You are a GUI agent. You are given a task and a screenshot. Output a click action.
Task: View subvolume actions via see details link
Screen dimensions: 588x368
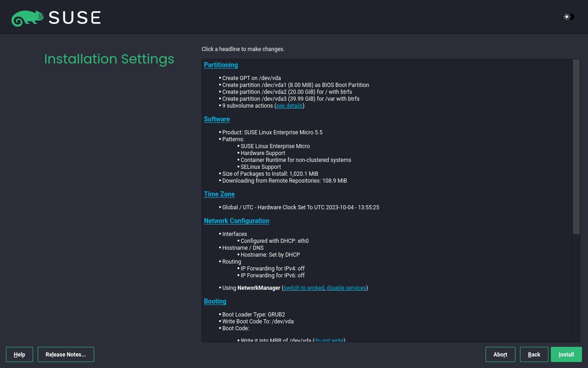pyautogui.click(x=289, y=106)
